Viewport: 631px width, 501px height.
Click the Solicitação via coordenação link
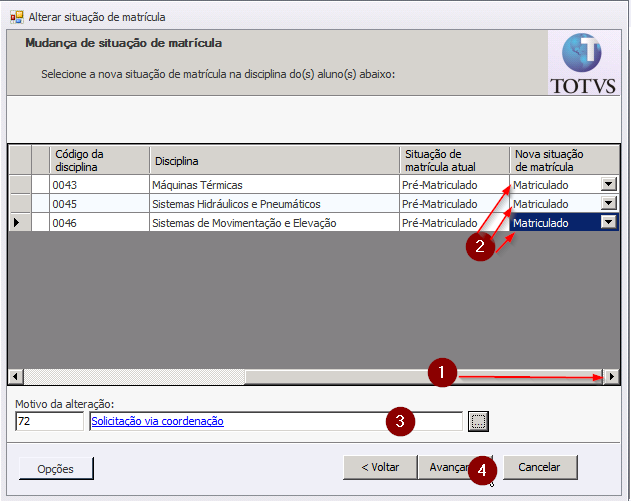click(157, 422)
